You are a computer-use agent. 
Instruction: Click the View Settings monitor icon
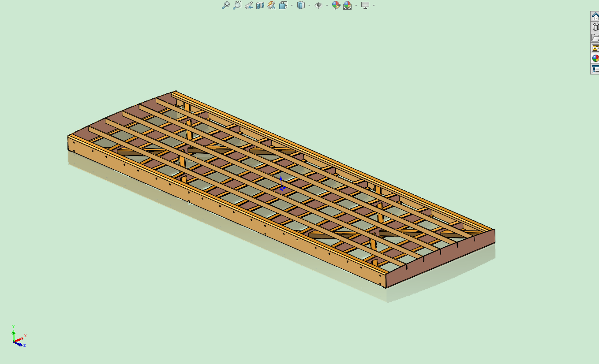[x=365, y=5]
